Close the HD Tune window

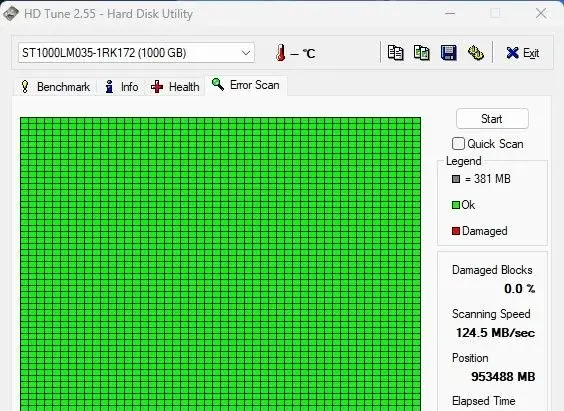541,14
